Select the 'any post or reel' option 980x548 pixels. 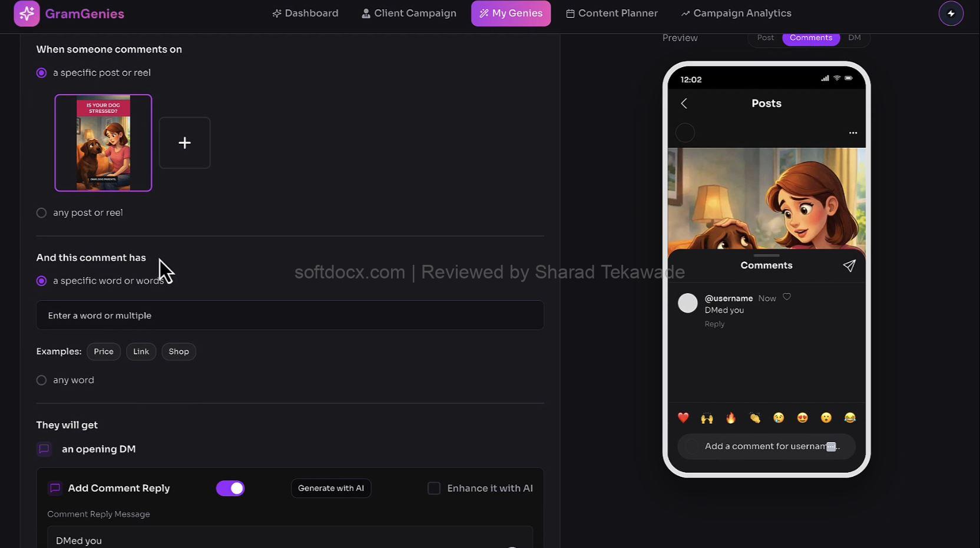42,213
